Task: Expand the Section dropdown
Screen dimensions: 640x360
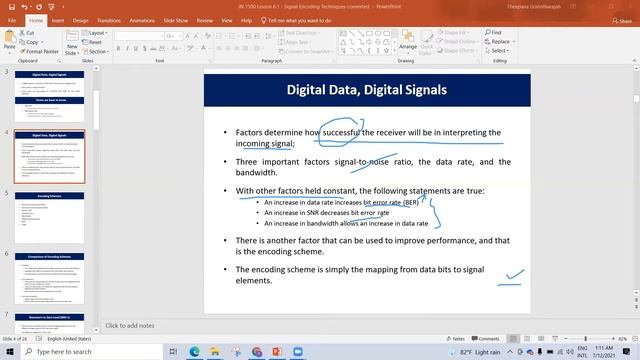Action: click(96, 51)
